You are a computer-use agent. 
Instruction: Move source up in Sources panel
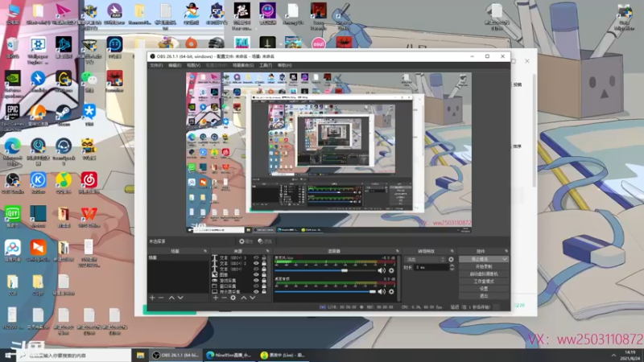tap(244, 298)
